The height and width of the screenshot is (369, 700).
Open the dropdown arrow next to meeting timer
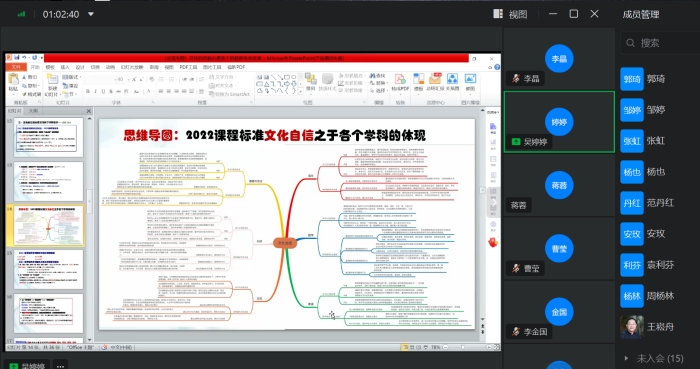click(x=91, y=14)
